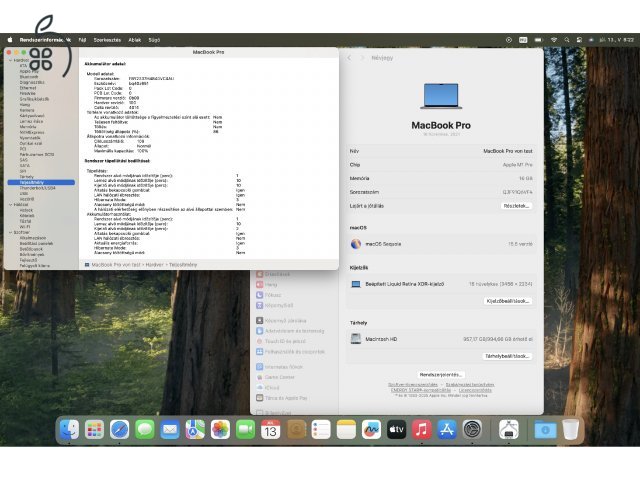Open the Notes app in the Dock

pos(346,429)
